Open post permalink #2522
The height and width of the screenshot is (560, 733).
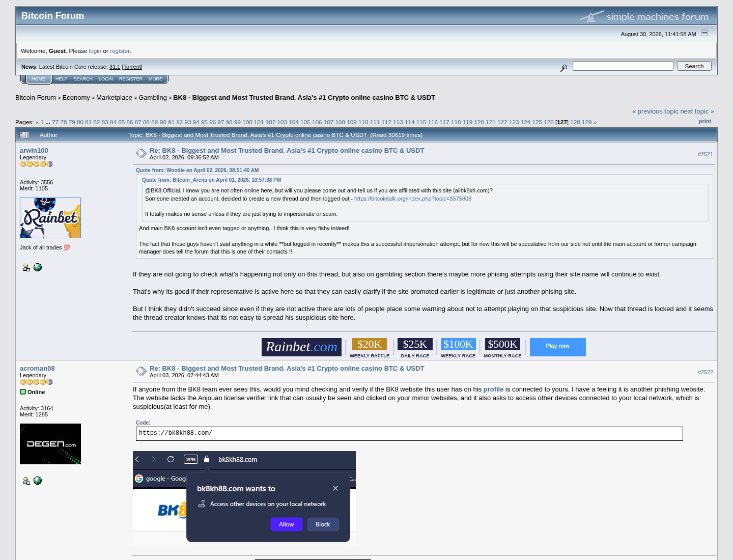click(706, 372)
